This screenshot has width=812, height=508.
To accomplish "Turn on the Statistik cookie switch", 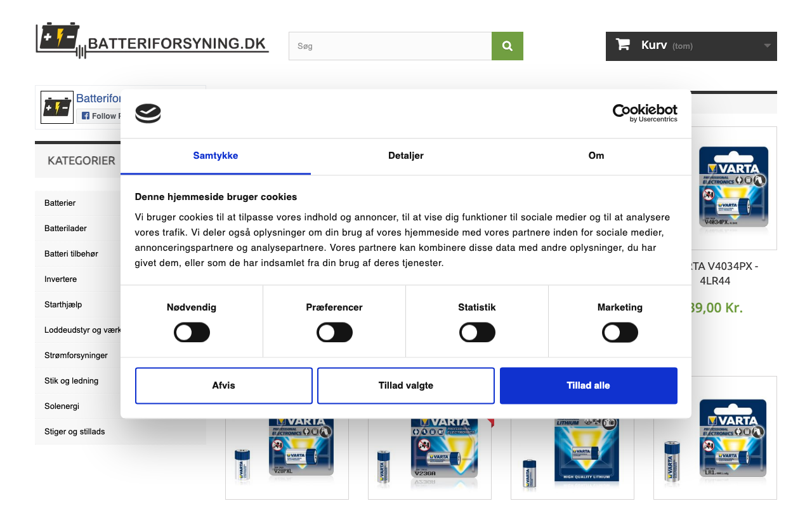I will [x=477, y=333].
